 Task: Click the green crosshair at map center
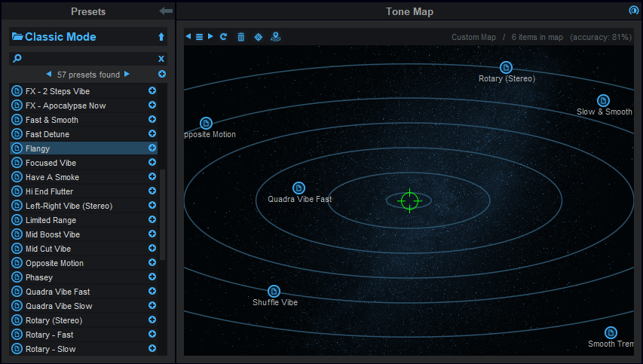tap(409, 200)
